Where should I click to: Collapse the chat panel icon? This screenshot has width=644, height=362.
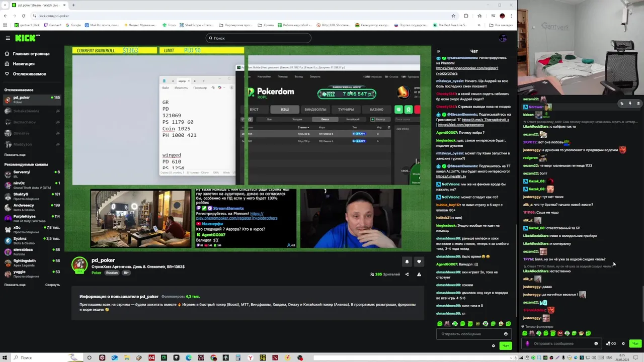coord(439,51)
